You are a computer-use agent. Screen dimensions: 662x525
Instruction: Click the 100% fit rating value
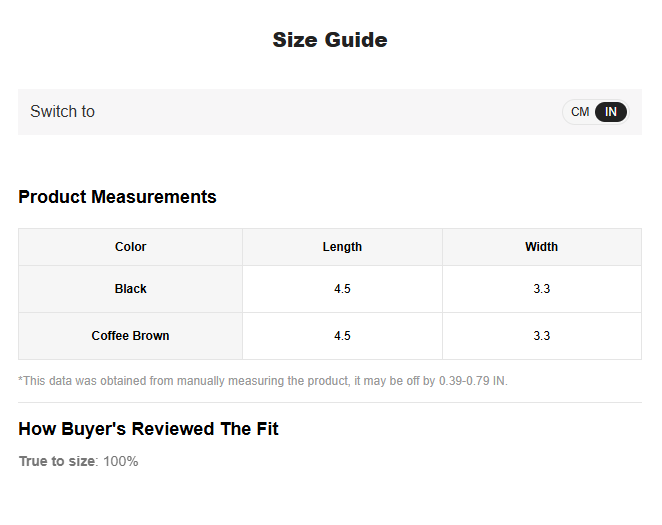click(121, 461)
